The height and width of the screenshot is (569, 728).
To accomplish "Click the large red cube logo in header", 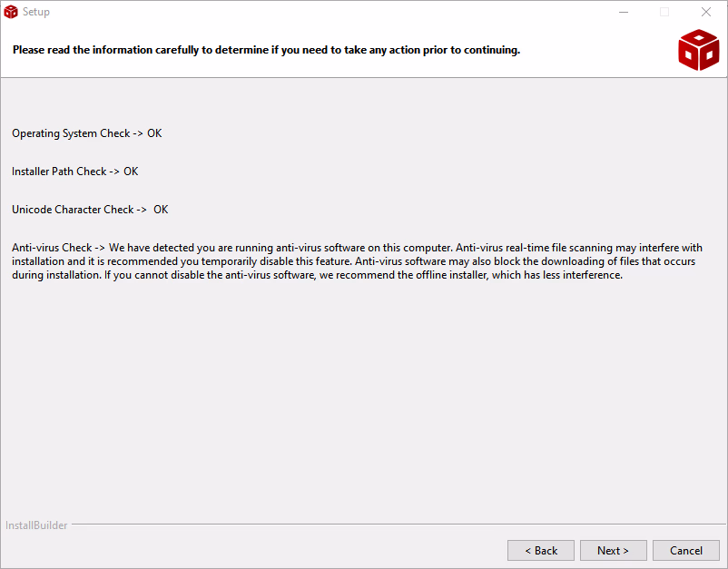I will tap(698, 50).
